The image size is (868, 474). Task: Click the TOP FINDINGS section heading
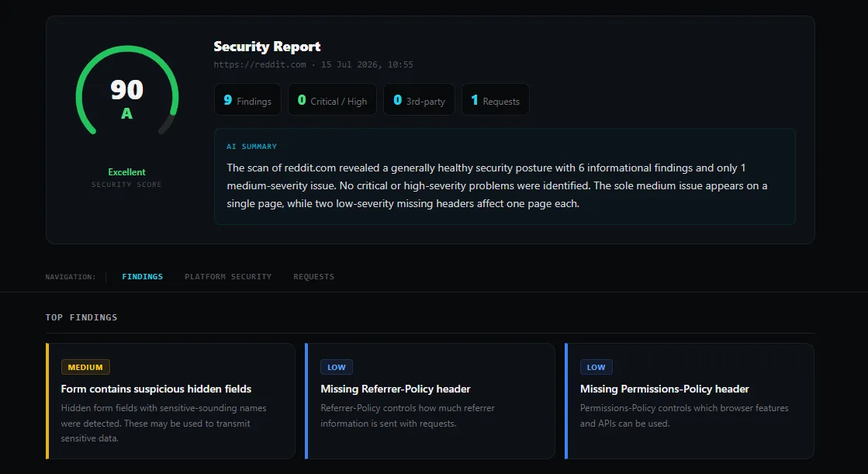81,317
